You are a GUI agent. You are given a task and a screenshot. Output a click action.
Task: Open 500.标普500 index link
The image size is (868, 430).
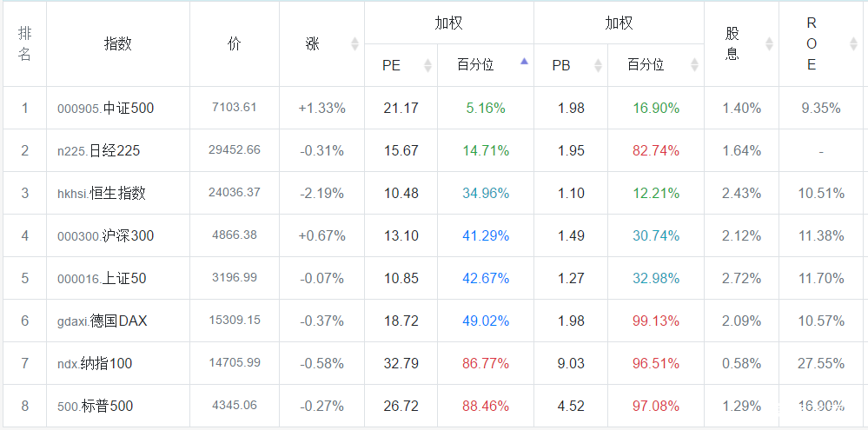pyautogui.click(x=96, y=407)
